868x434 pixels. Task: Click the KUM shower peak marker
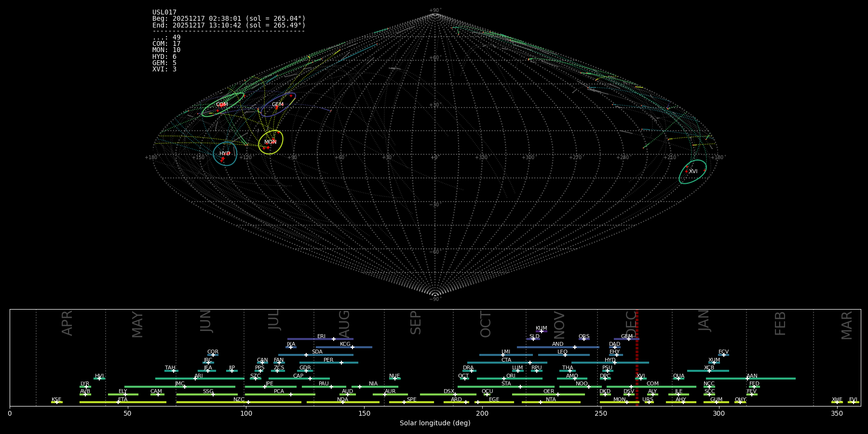(541, 331)
